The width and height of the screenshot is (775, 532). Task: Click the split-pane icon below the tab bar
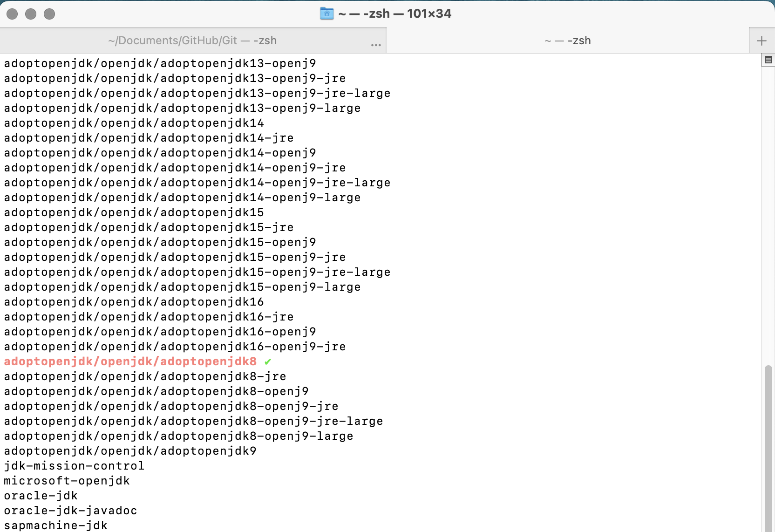coord(768,60)
